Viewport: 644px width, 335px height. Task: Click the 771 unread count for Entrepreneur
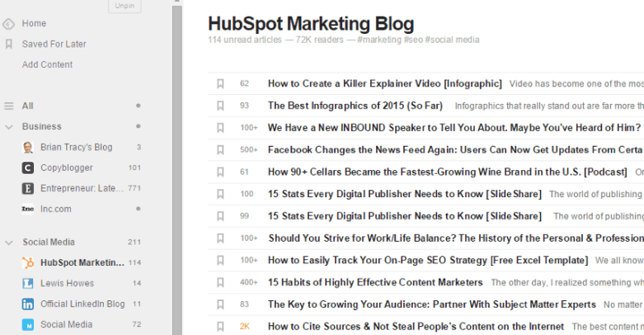tap(134, 188)
